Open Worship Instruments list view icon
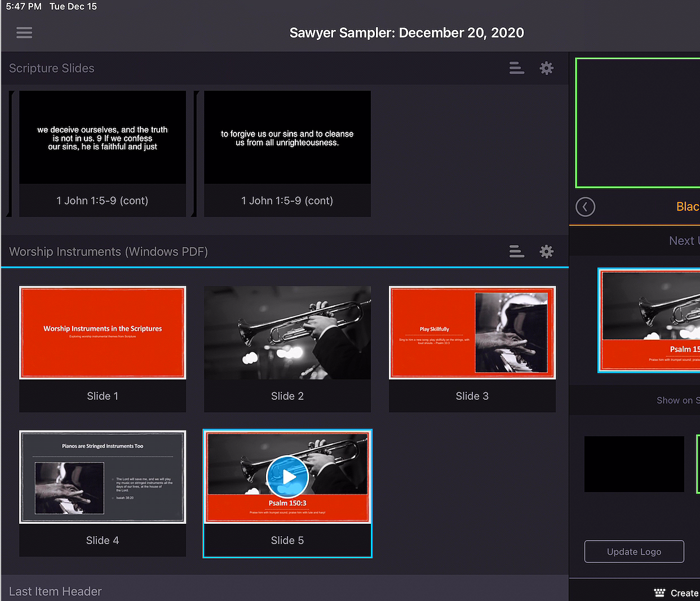700x601 pixels. coord(517,251)
